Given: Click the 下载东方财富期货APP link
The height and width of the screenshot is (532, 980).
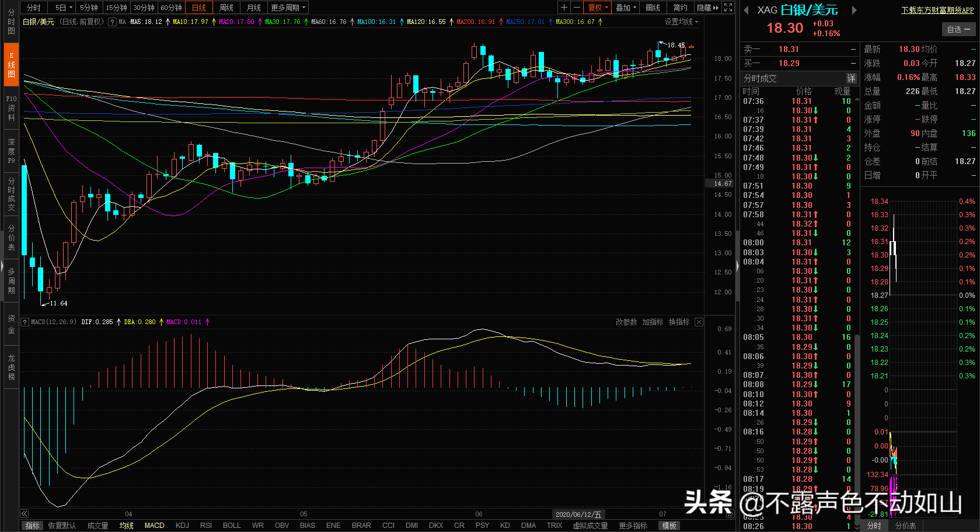Looking at the screenshot, I should pyautogui.click(x=937, y=9).
